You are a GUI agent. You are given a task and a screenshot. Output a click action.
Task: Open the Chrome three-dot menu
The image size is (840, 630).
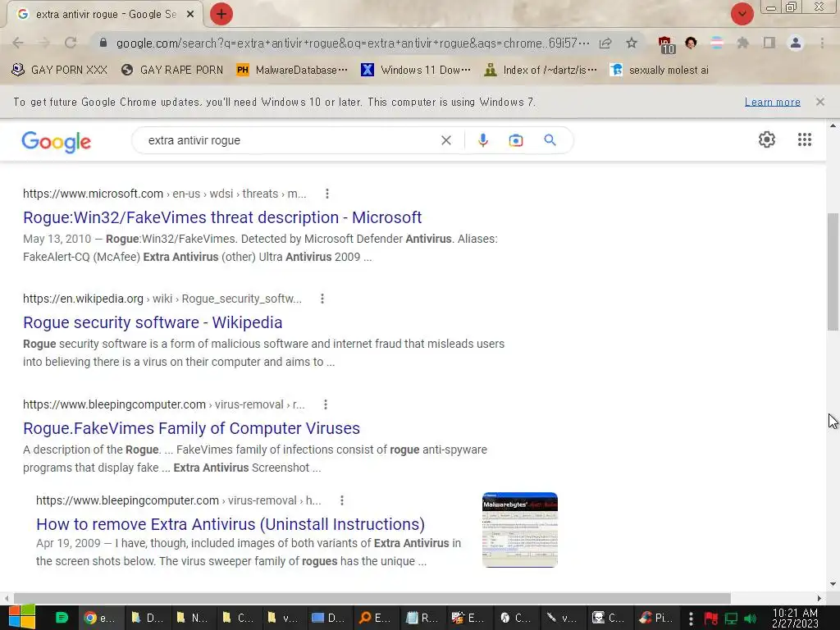tap(822, 43)
